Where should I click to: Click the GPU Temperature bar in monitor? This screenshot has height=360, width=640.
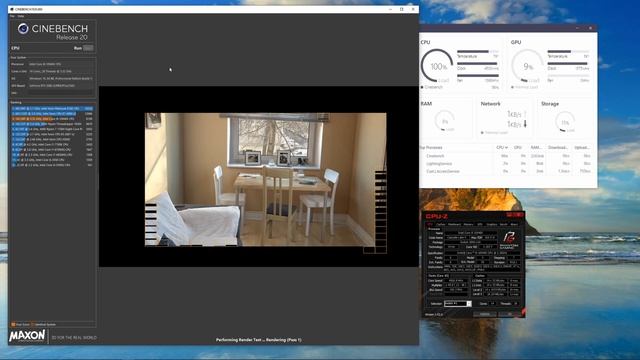coord(568,52)
